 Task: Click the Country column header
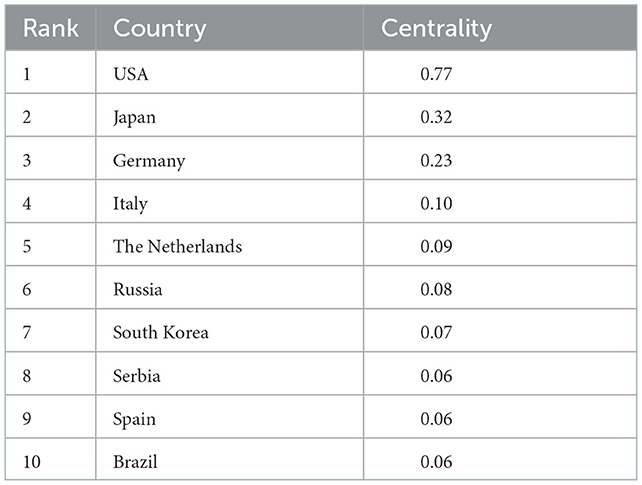(160, 29)
